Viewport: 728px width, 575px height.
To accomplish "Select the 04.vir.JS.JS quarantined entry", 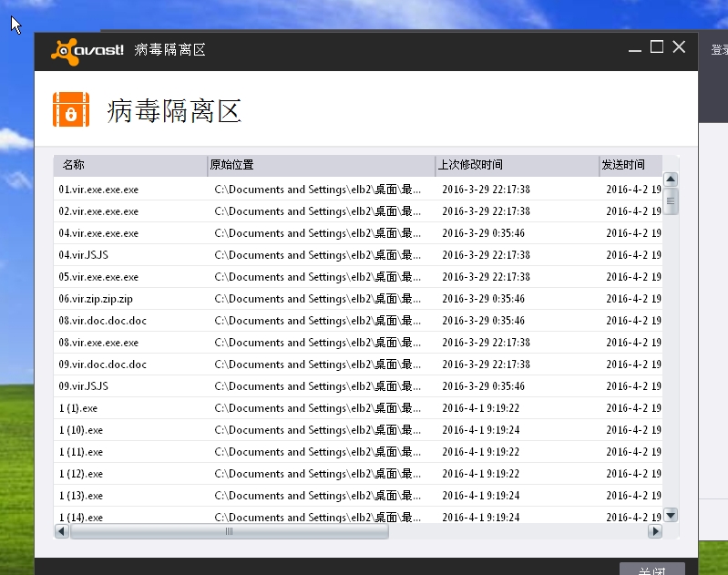I will tap(84, 255).
